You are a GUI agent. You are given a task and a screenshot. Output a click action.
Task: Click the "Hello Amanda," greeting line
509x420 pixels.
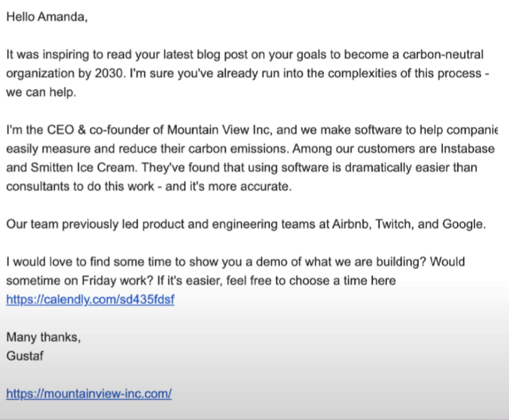click(47, 17)
